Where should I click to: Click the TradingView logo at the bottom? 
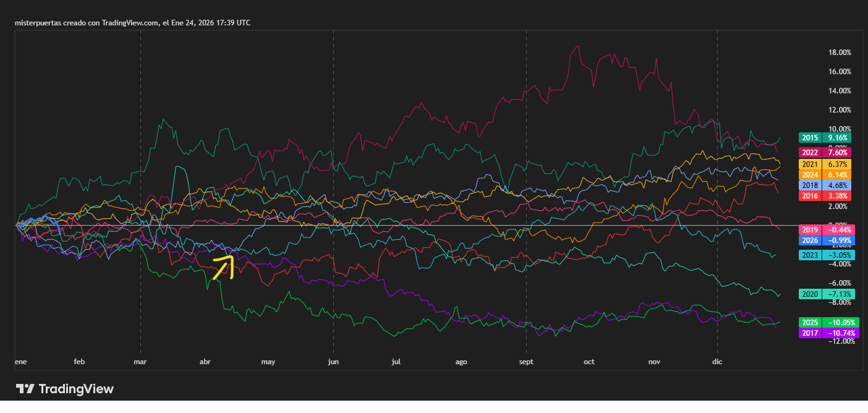click(x=65, y=389)
